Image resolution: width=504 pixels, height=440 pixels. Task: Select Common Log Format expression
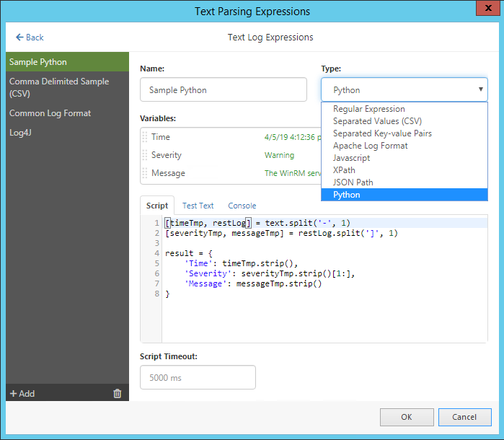67,113
